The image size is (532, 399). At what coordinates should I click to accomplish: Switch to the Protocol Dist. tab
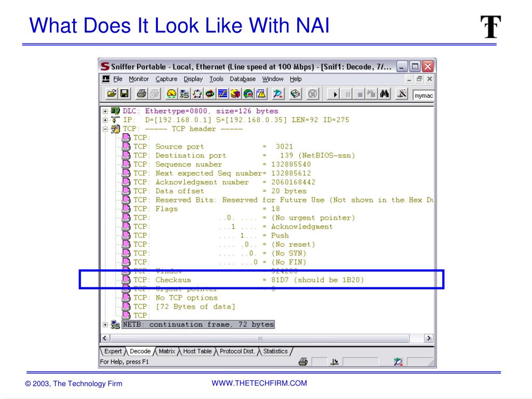click(x=237, y=352)
